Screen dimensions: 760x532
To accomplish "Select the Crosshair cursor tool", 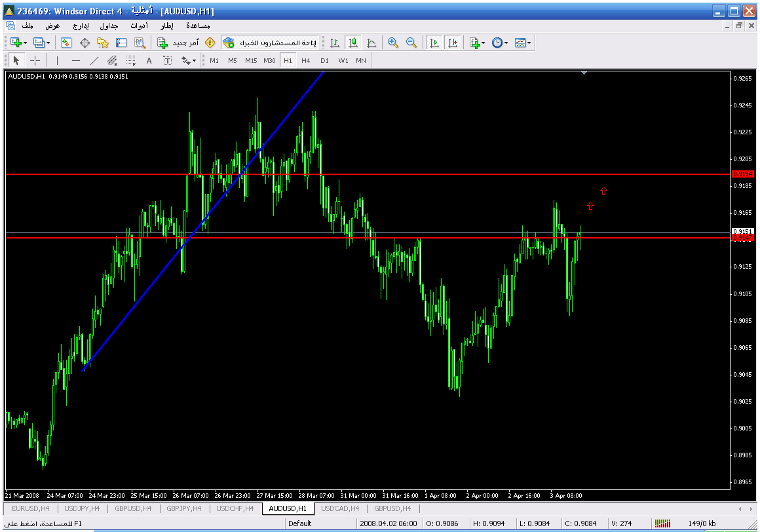I will [x=35, y=60].
